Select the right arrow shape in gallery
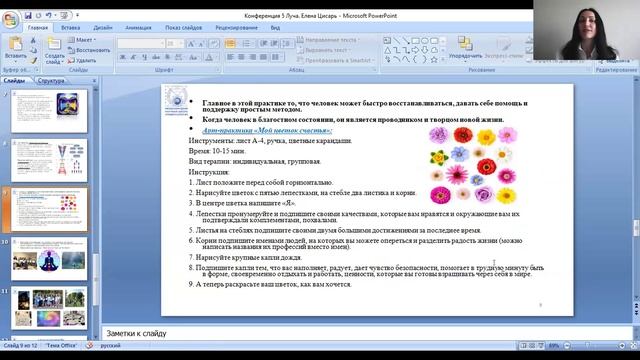Viewport: 640px width, 360px height. [x=416, y=50]
